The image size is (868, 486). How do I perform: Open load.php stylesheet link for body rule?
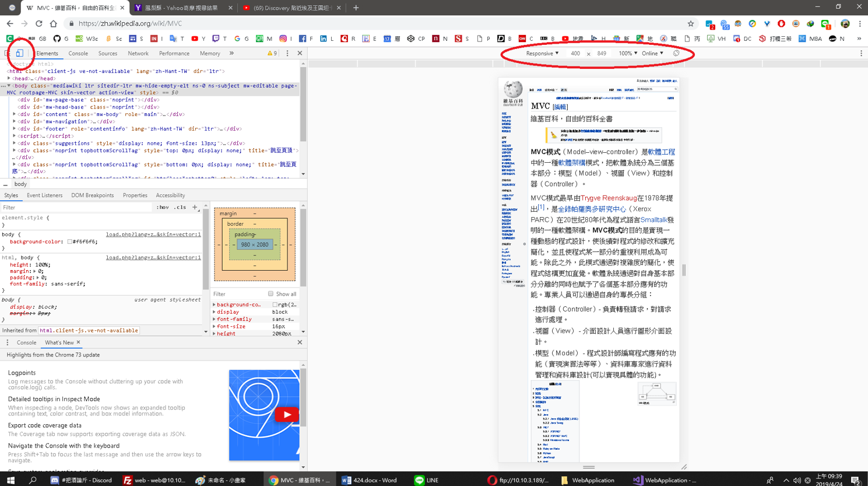point(153,235)
